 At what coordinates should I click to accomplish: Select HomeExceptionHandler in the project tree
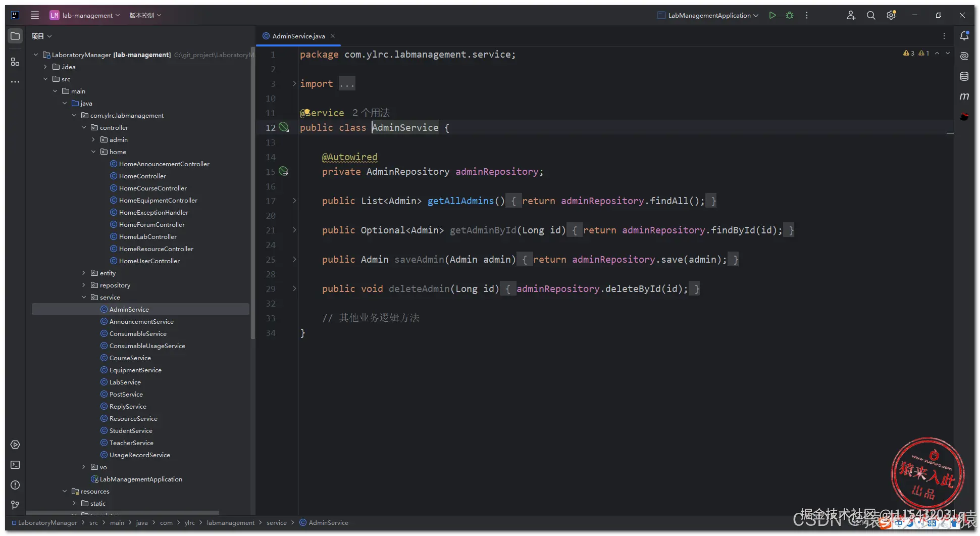click(x=153, y=212)
